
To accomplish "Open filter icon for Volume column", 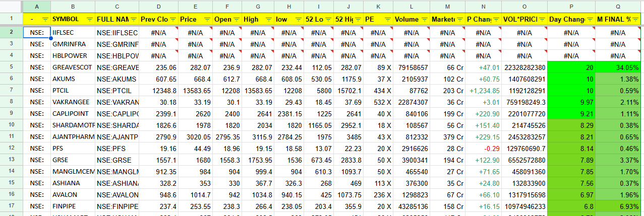I will (x=424, y=19).
